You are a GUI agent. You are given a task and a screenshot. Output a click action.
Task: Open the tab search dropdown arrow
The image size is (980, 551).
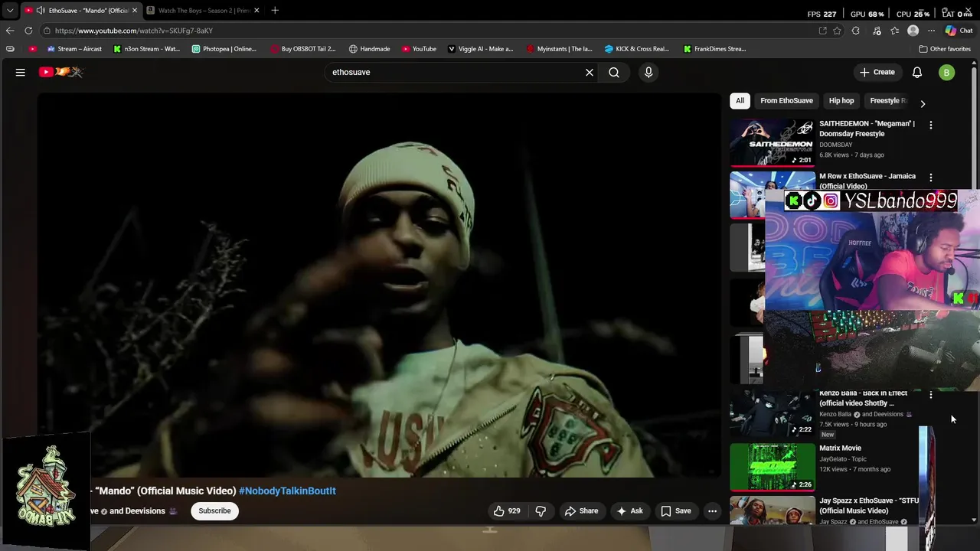coord(10,10)
